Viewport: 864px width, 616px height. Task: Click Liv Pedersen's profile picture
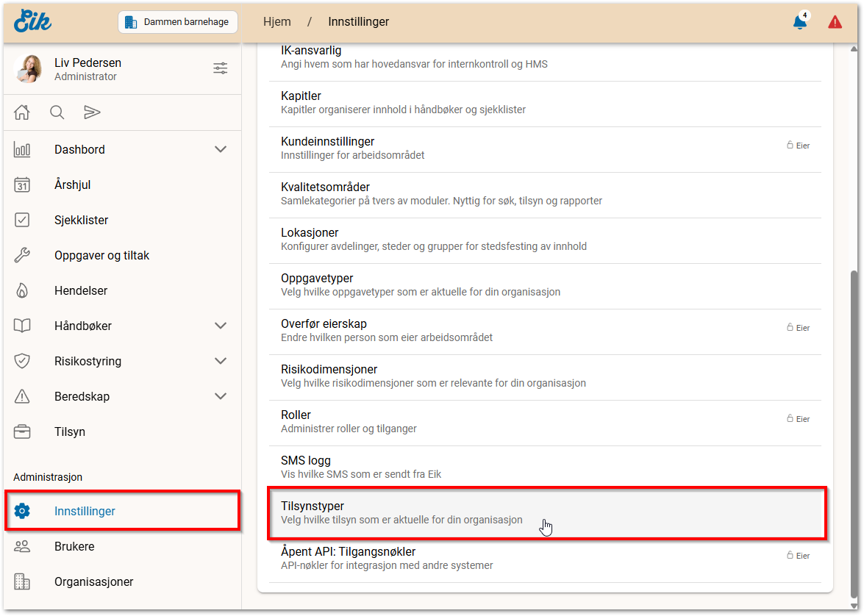[x=29, y=69]
